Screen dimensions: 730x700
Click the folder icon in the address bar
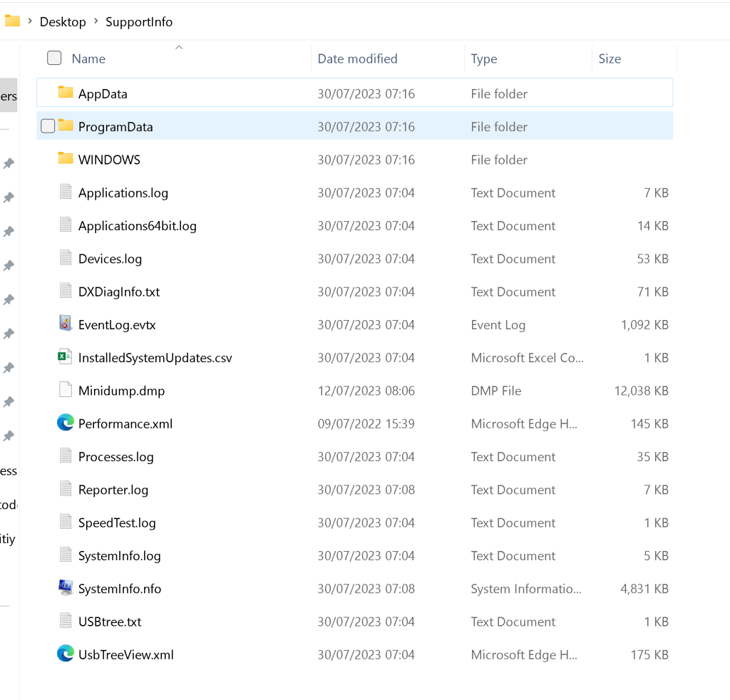point(12,21)
